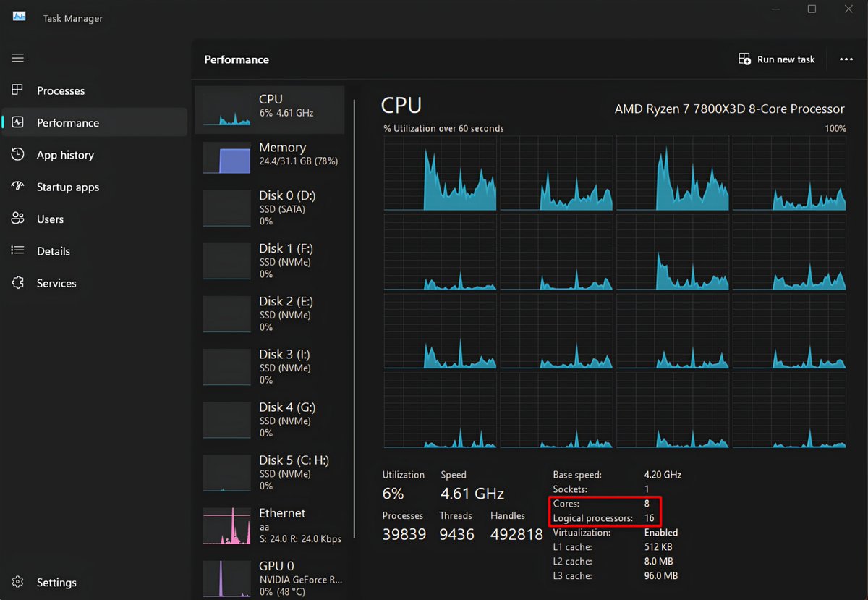
Task: Maximize the Task Manager window
Action: point(812,9)
